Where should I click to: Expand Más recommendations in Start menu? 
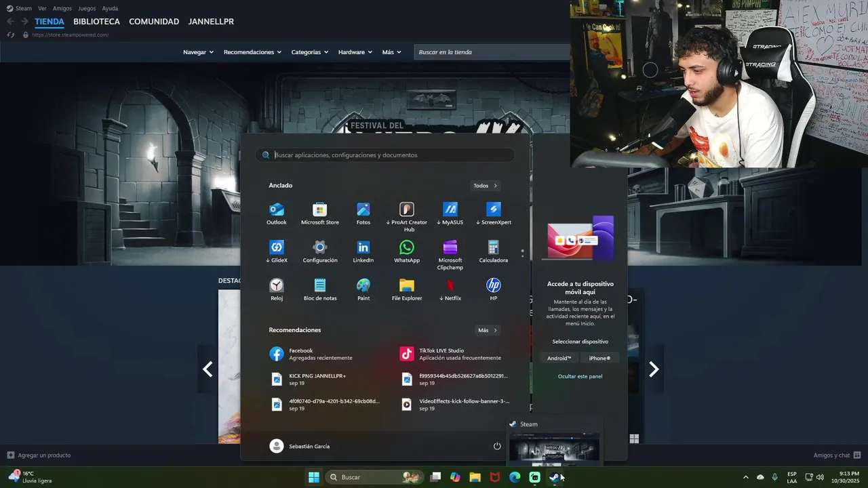click(x=488, y=330)
